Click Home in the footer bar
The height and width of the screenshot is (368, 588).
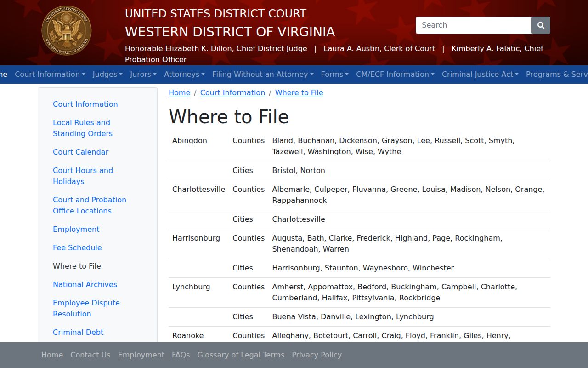[x=52, y=355]
